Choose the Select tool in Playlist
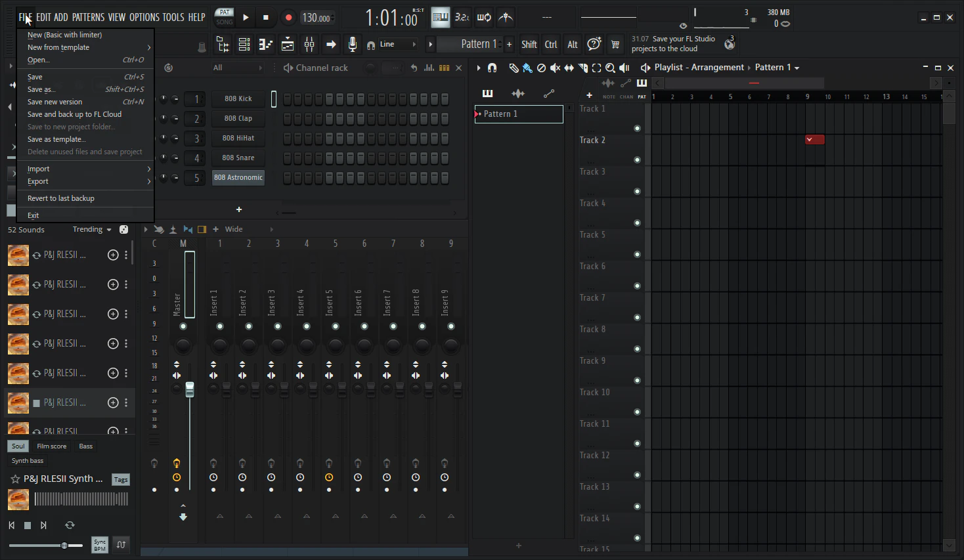The width and height of the screenshot is (964, 560). click(596, 68)
